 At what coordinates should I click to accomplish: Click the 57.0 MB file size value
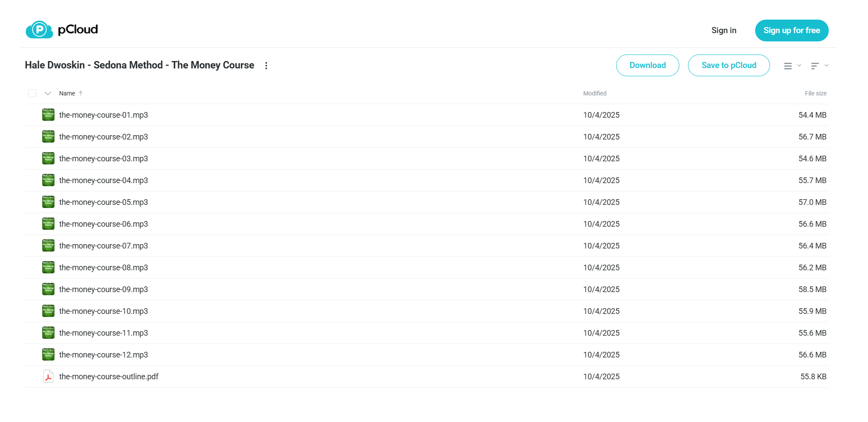[812, 202]
